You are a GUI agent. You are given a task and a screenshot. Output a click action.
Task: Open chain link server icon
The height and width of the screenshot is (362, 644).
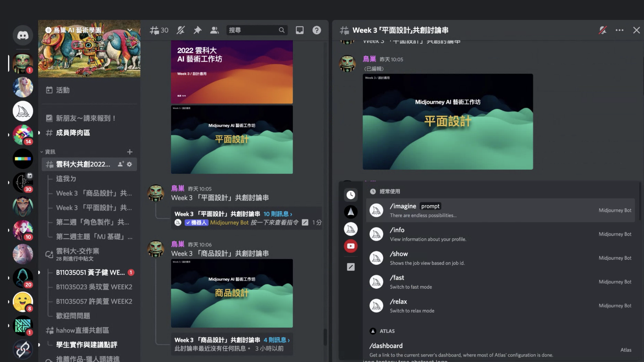click(23, 349)
